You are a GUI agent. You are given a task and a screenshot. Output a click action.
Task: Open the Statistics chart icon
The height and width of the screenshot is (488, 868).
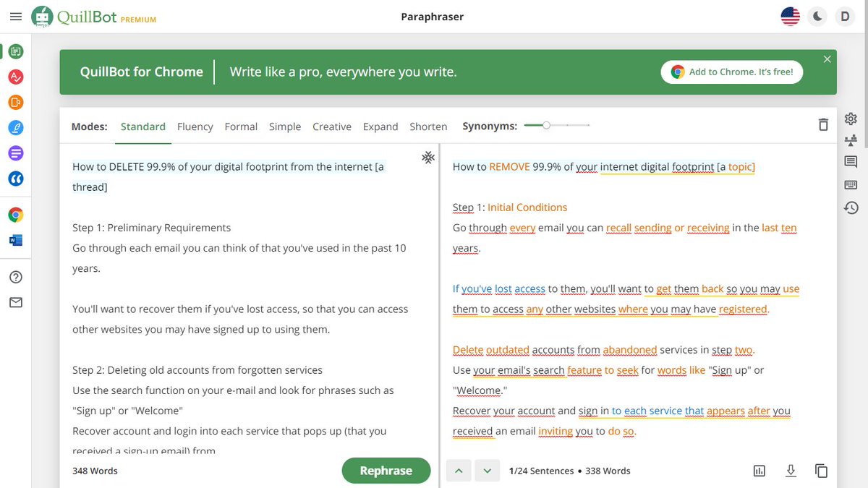759,471
